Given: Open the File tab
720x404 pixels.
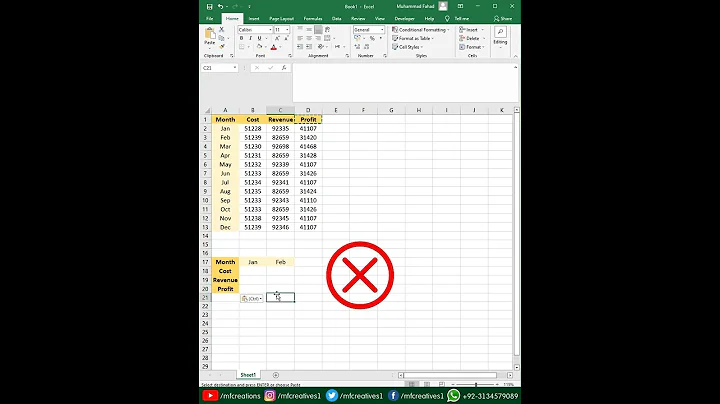Looking at the screenshot, I should coord(210,18).
